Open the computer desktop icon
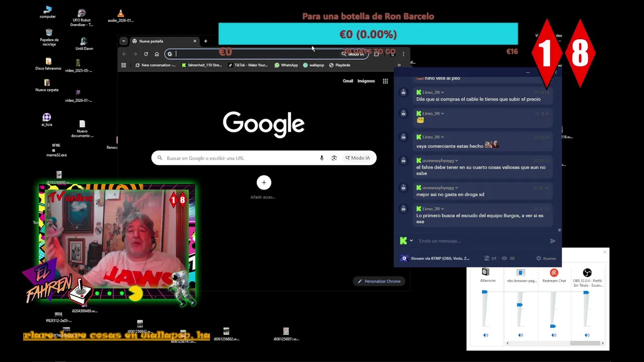Viewport: 644px width, 362px height. point(48,12)
